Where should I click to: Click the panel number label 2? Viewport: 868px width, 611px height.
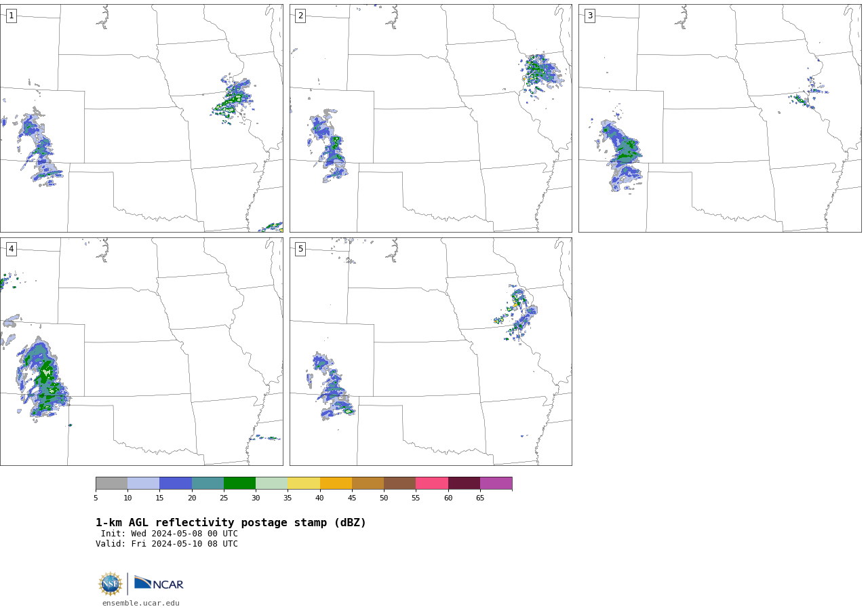[x=300, y=16]
